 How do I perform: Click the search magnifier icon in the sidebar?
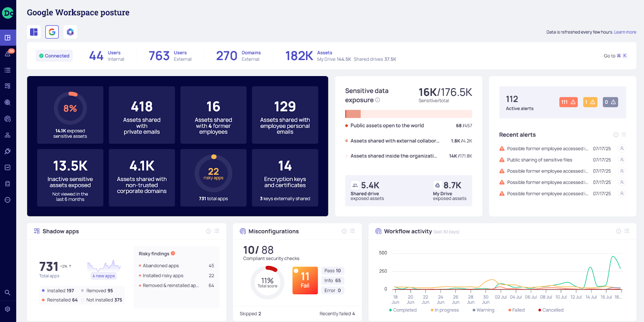coord(8,293)
